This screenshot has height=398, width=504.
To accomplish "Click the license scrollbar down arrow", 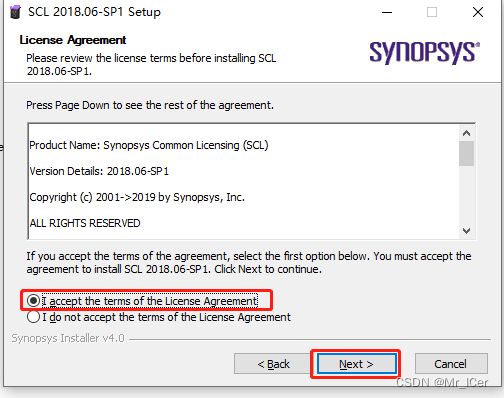I will pyautogui.click(x=466, y=231).
